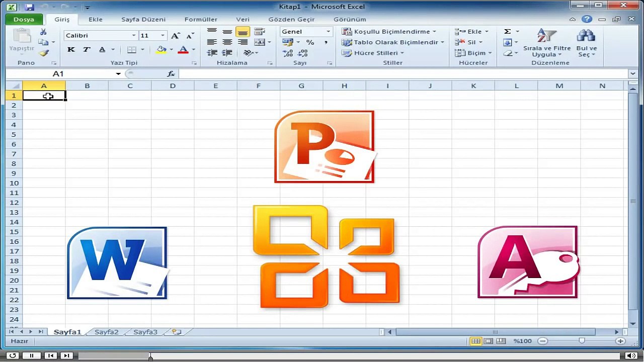
Task: Decrease decimal places
Action: click(303, 53)
